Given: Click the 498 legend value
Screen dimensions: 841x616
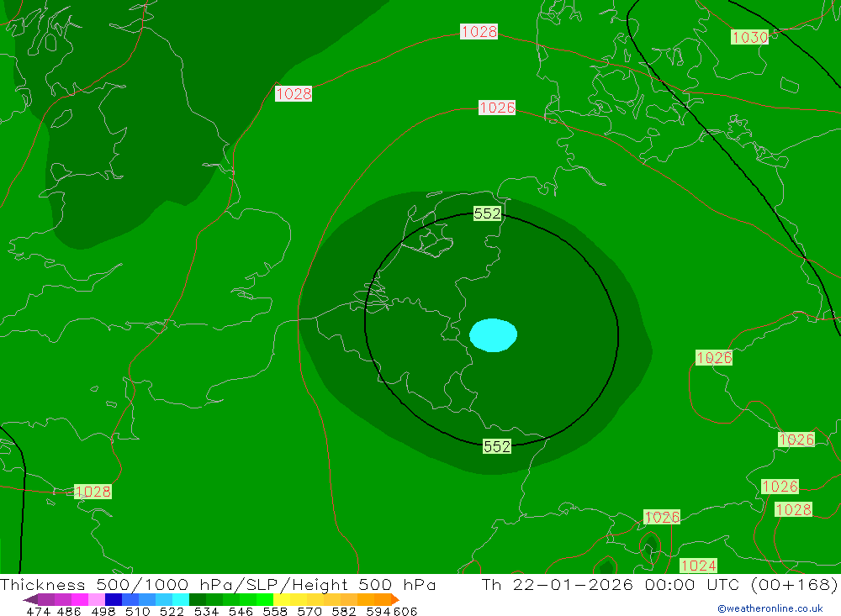Looking at the screenshot, I should coord(103,611).
